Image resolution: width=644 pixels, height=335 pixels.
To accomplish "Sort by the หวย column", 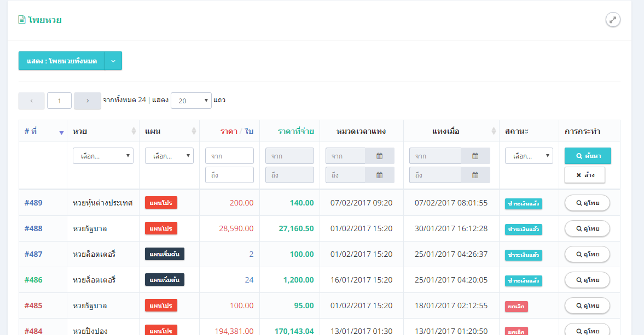I will [x=134, y=131].
